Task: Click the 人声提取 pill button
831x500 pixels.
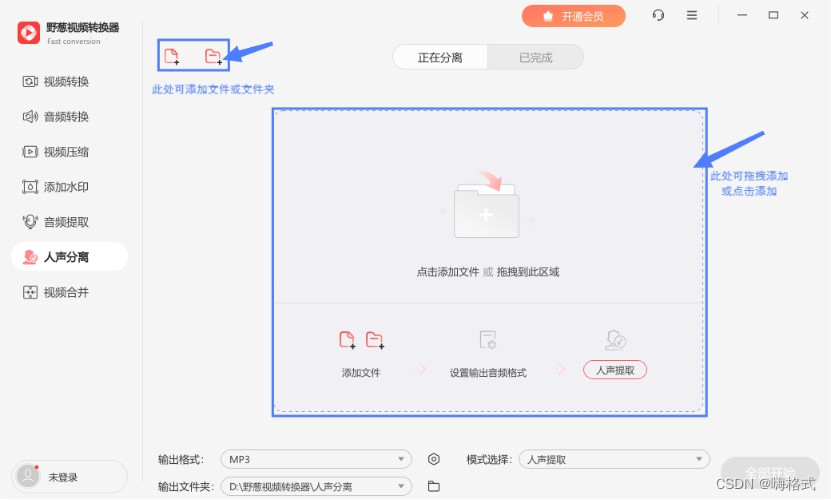Action: click(615, 370)
